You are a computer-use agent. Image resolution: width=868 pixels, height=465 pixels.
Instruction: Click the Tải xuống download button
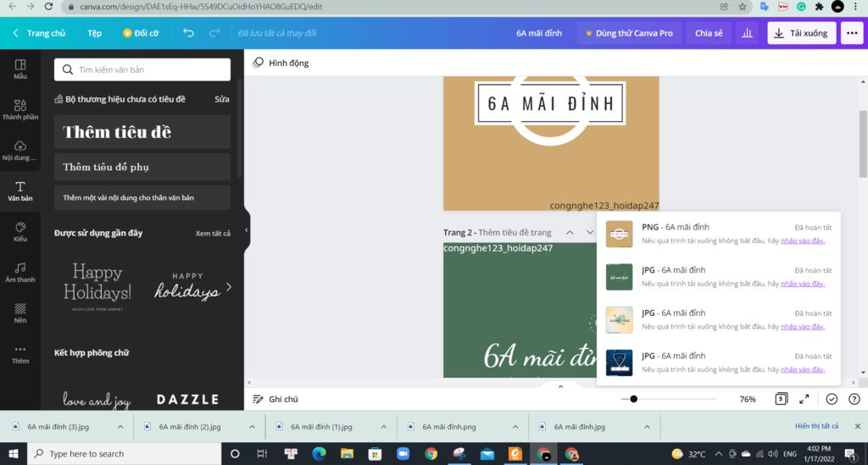pyautogui.click(x=802, y=33)
